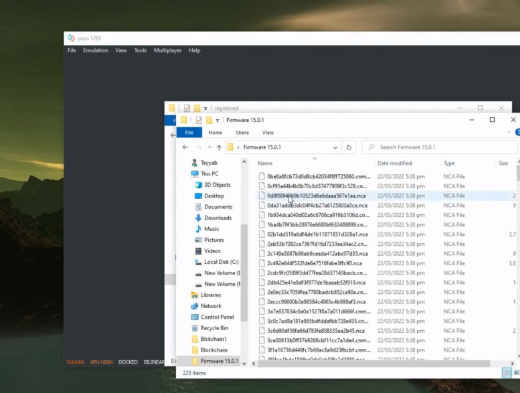The image size is (520, 393).
Task: Toggle the Vulkan API status button
Action: point(75,362)
